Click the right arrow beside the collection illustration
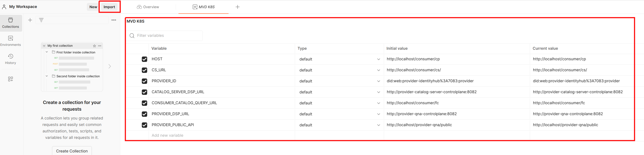The width and height of the screenshot is (644, 155). tap(109, 66)
